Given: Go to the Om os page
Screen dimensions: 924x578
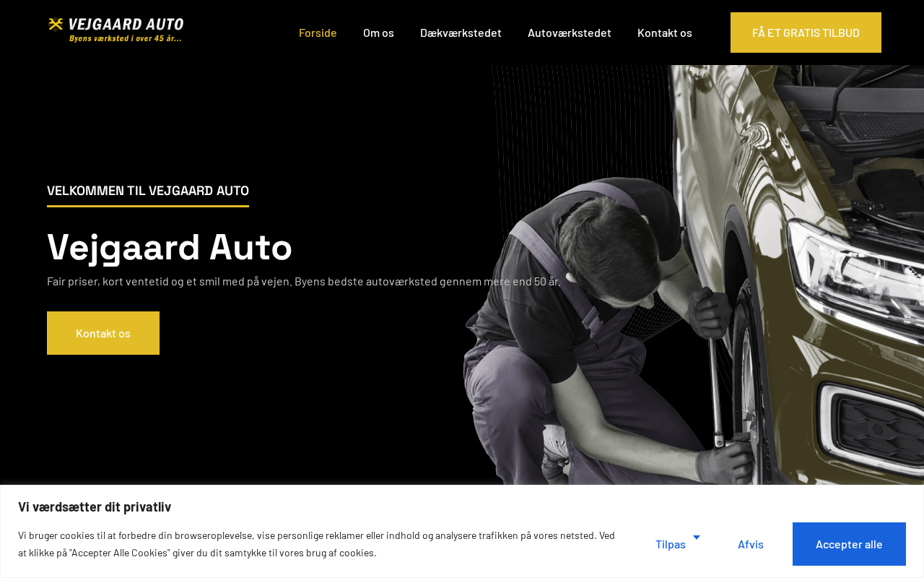Looking at the screenshot, I should 378,33.
